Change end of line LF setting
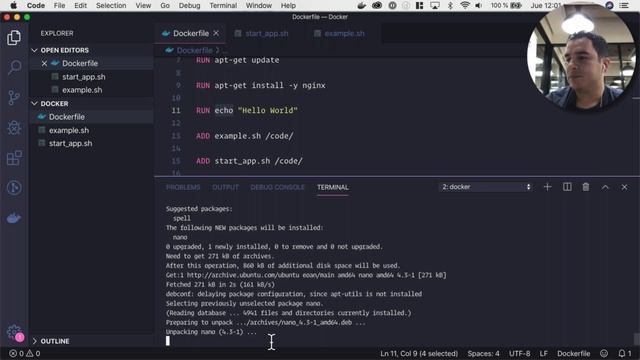This screenshot has height=360, width=640. click(543, 353)
